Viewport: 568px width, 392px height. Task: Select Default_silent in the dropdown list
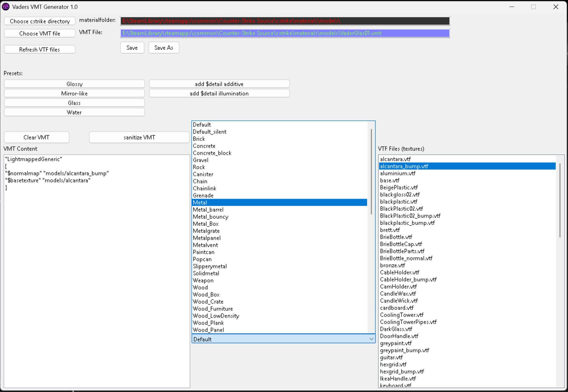(x=279, y=132)
